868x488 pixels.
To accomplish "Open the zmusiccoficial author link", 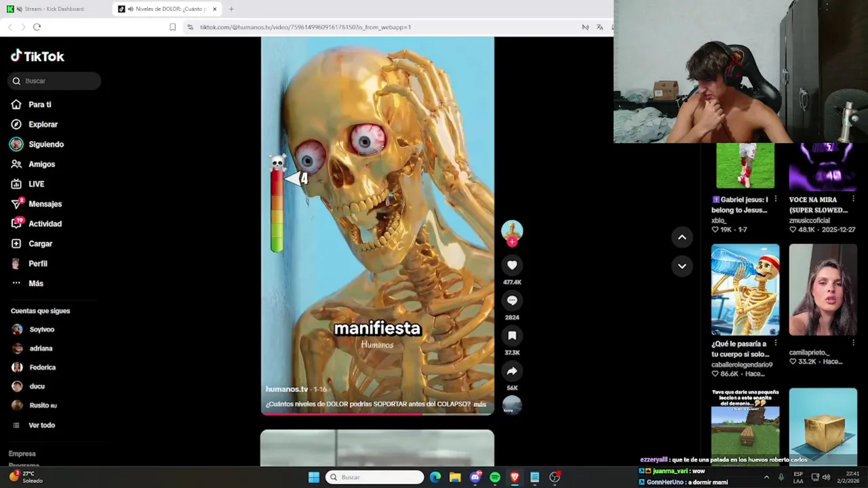I will pos(810,220).
